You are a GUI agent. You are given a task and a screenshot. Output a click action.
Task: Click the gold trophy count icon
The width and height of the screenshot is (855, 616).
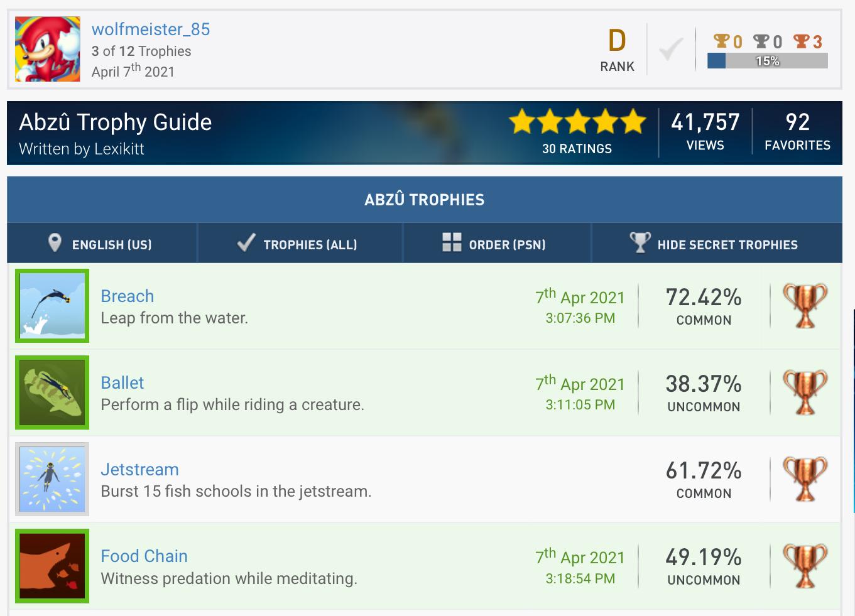pyautogui.click(x=722, y=41)
